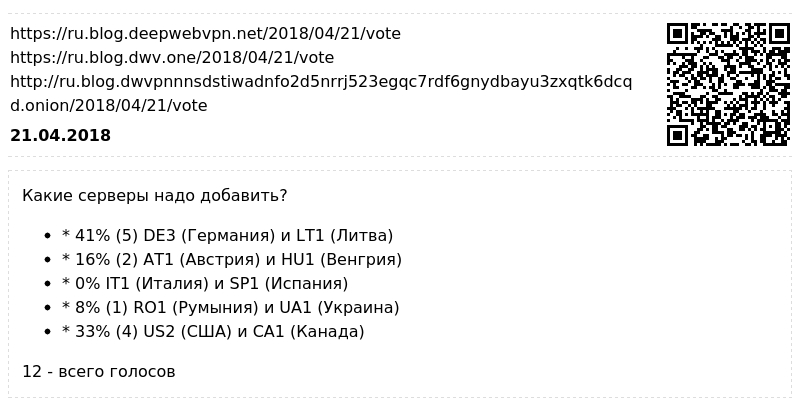Image resolution: width=800 pixels, height=411 pixels.
Task: Click the bold date 21.04.2018
Action: (x=60, y=136)
